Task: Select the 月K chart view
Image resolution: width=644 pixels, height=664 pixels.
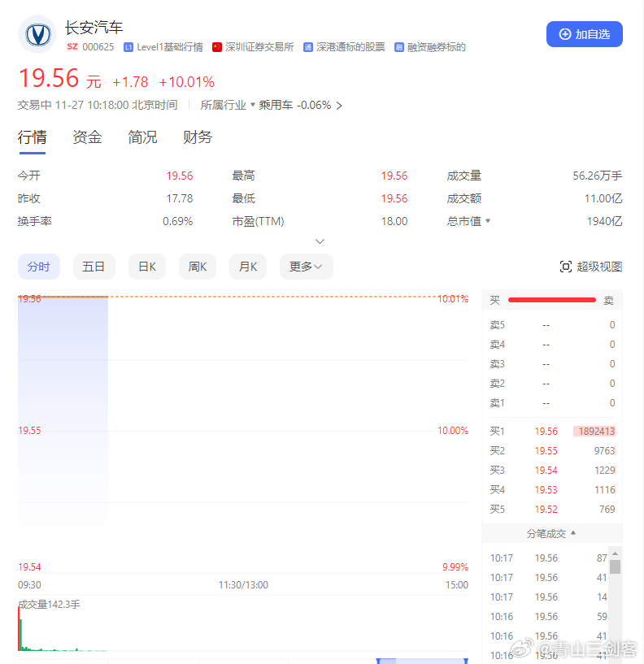Action: click(x=248, y=267)
